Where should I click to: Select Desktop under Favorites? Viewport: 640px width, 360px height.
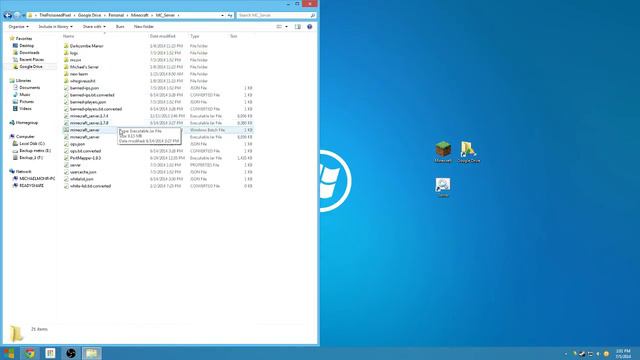click(27, 46)
